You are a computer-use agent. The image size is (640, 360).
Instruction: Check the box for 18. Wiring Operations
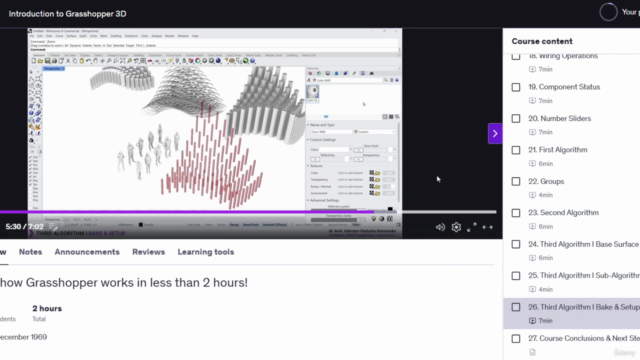[x=516, y=56]
